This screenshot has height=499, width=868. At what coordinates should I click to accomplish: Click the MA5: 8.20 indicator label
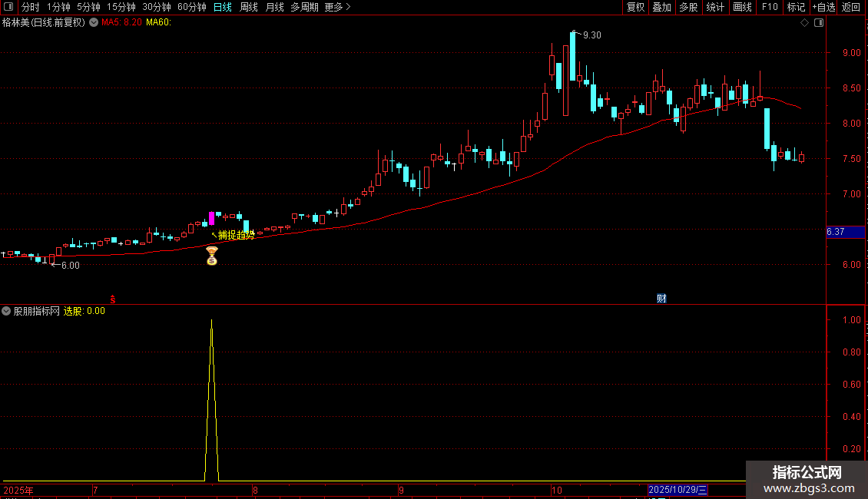(121, 22)
